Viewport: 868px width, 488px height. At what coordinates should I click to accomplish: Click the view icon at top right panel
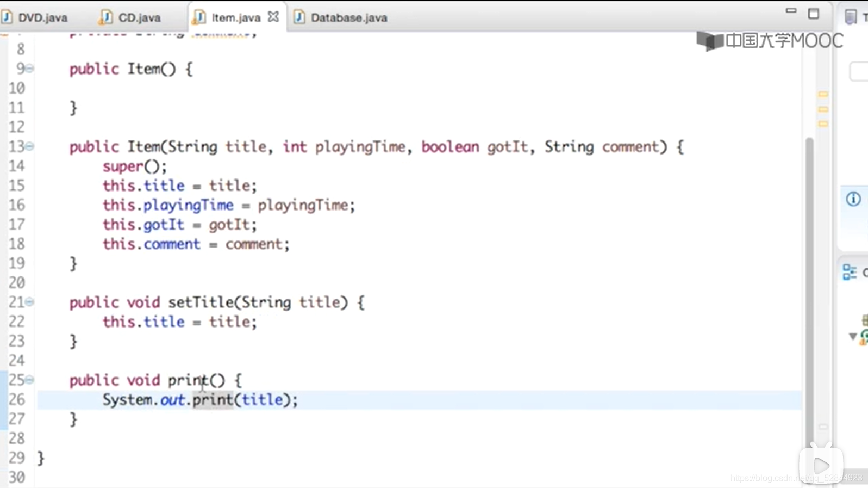[851, 17]
